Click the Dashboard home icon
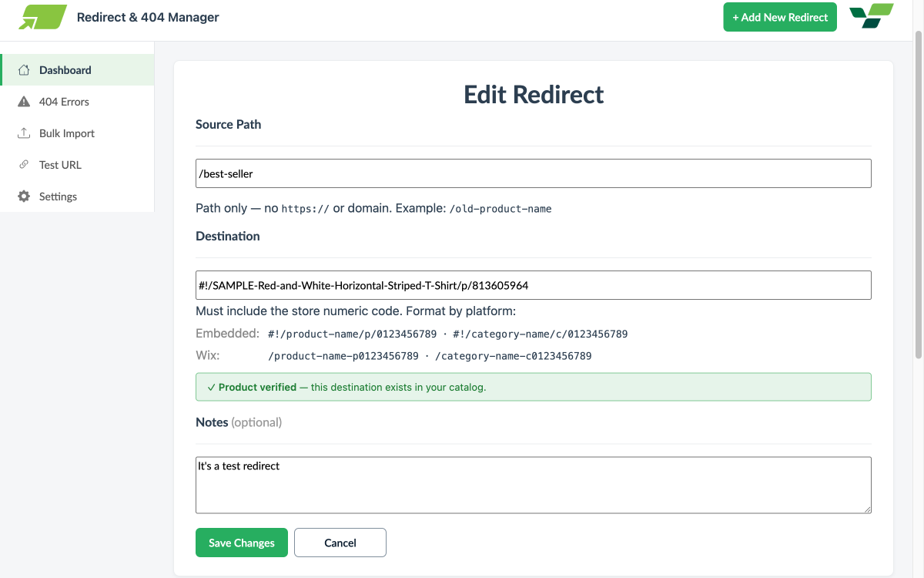The width and height of the screenshot is (924, 578). 24,70
